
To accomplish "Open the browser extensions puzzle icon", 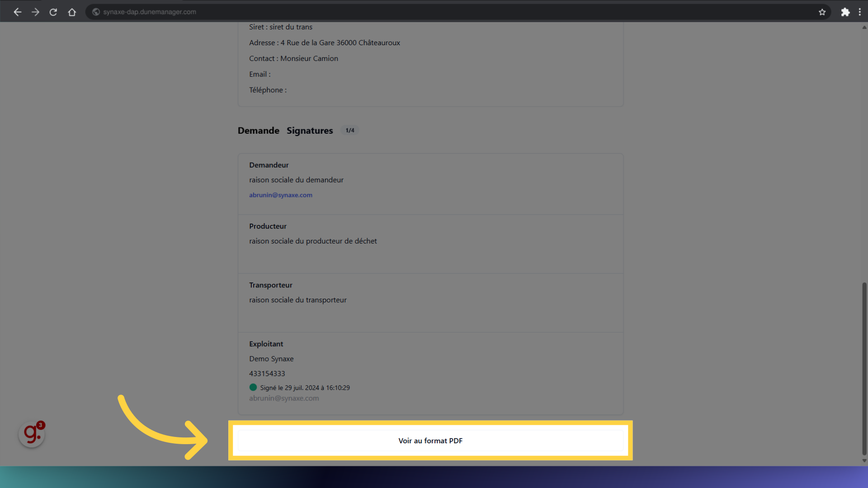I will pyautogui.click(x=845, y=12).
